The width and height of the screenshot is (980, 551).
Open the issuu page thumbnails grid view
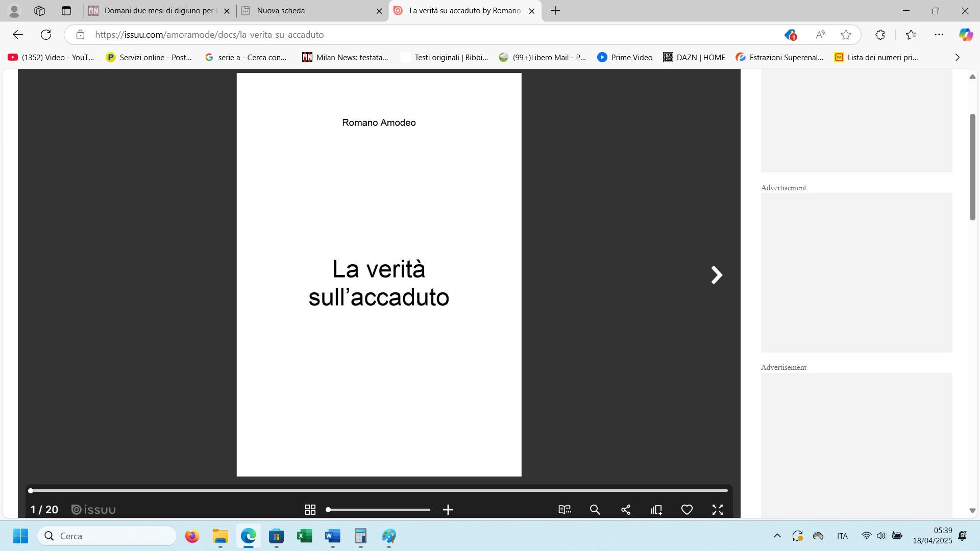click(x=310, y=510)
